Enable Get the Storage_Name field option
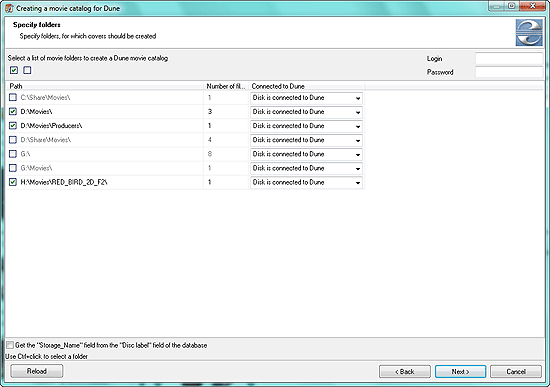The height and width of the screenshot is (387, 550). point(10,345)
